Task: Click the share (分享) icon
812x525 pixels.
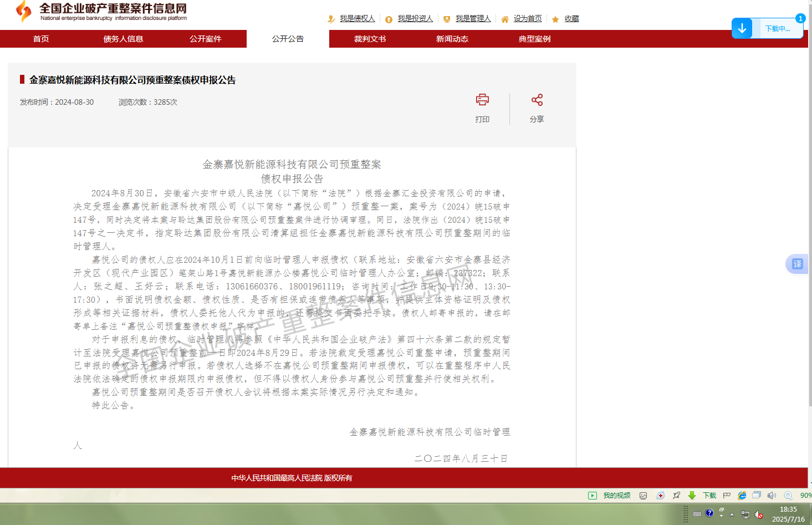Action: (537, 100)
